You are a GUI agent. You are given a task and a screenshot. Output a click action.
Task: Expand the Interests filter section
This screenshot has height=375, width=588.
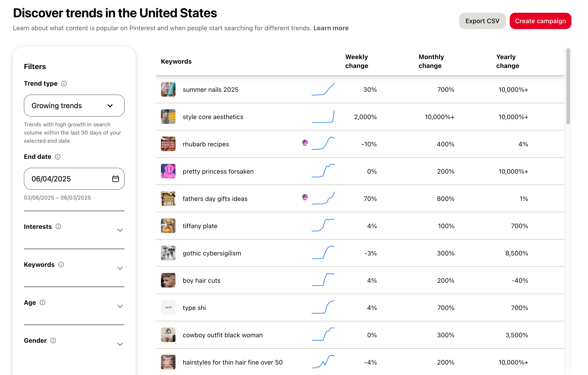pyautogui.click(x=120, y=230)
